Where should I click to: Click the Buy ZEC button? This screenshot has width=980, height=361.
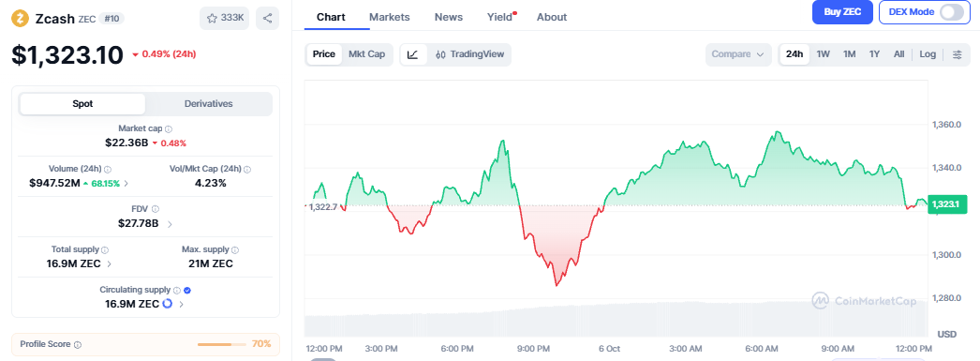(842, 12)
